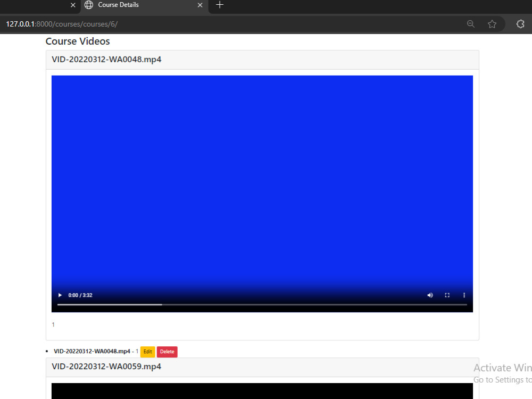Viewport: 532px width, 399px height.
Task: Click the VID-20220312-WA0048.mp4 list item text
Action: [x=92, y=351]
